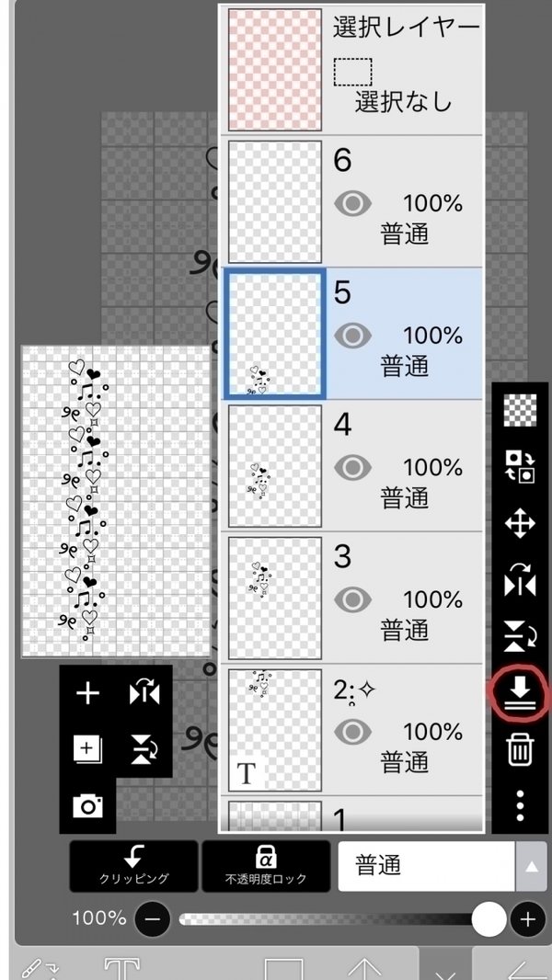Expand blend mode list with triangle arrow
Viewport: 552px width, 980px height.
(x=532, y=866)
